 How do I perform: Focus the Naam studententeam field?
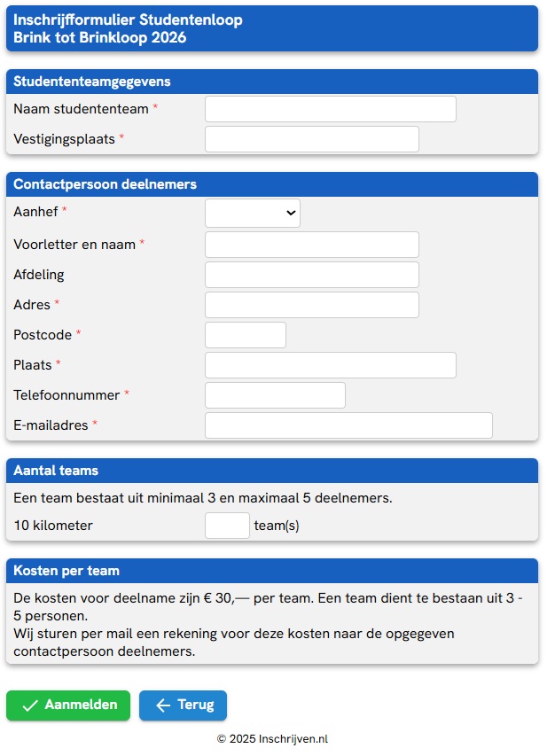point(330,109)
